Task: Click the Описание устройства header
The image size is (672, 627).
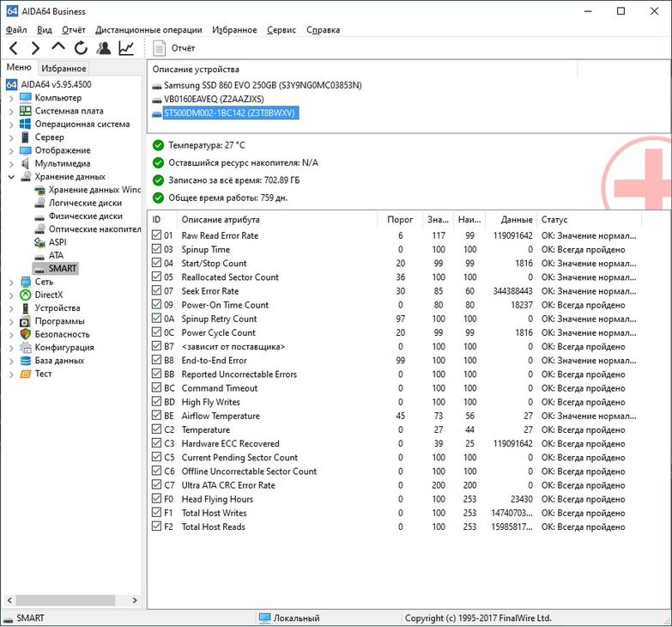Action: [196, 69]
